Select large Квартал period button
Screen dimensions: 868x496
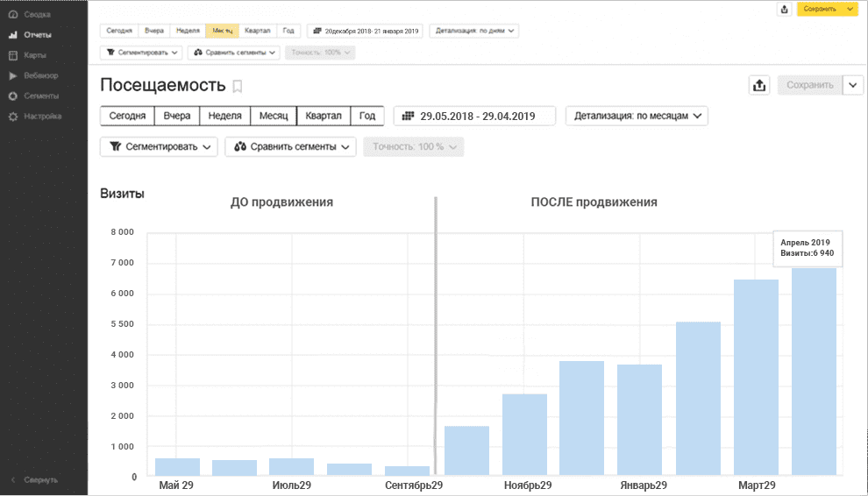click(x=324, y=116)
